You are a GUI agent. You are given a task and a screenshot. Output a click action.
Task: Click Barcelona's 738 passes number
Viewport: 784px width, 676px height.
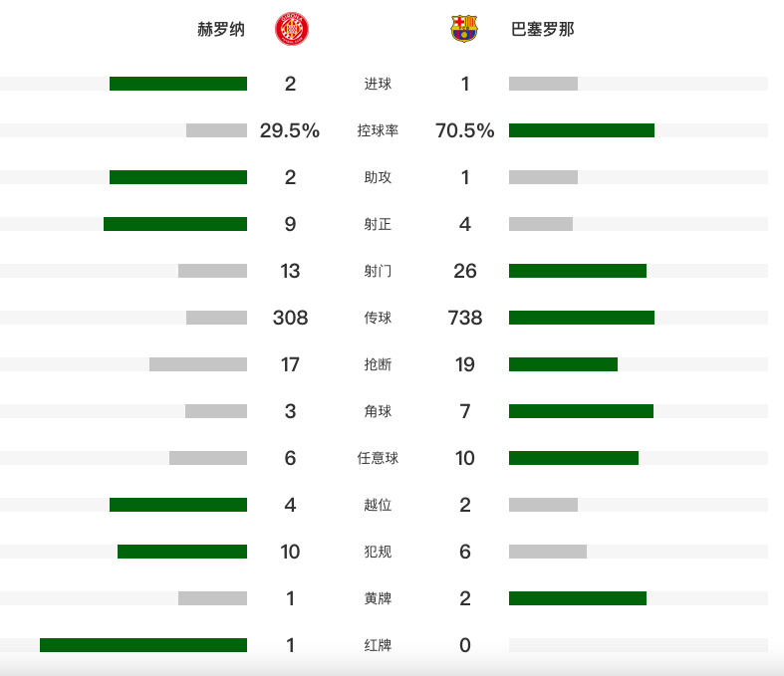(x=465, y=318)
